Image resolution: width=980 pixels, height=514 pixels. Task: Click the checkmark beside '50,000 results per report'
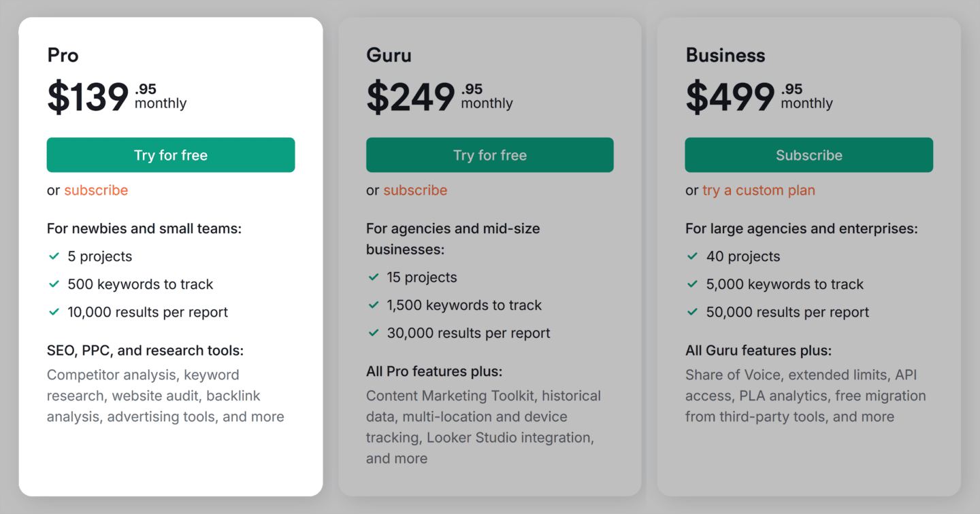(693, 312)
